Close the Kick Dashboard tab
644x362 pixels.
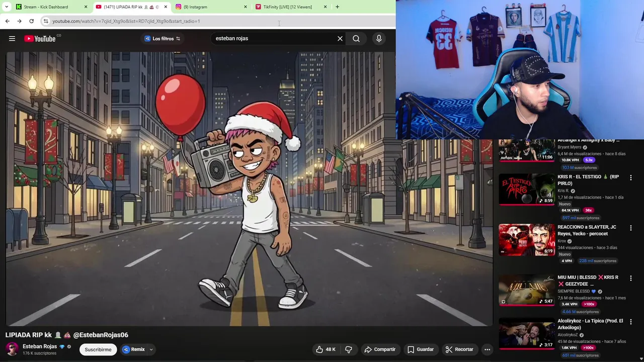86,7
